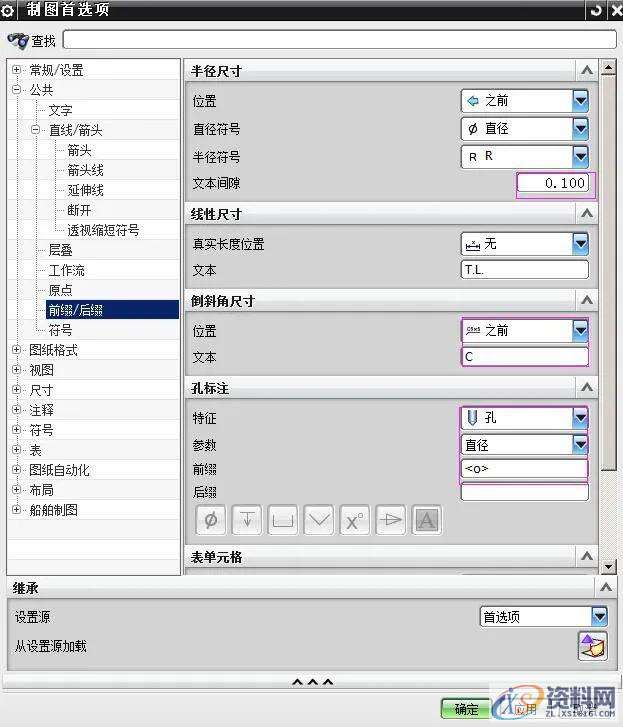Collapse the 孔标注 section

click(587, 387)
